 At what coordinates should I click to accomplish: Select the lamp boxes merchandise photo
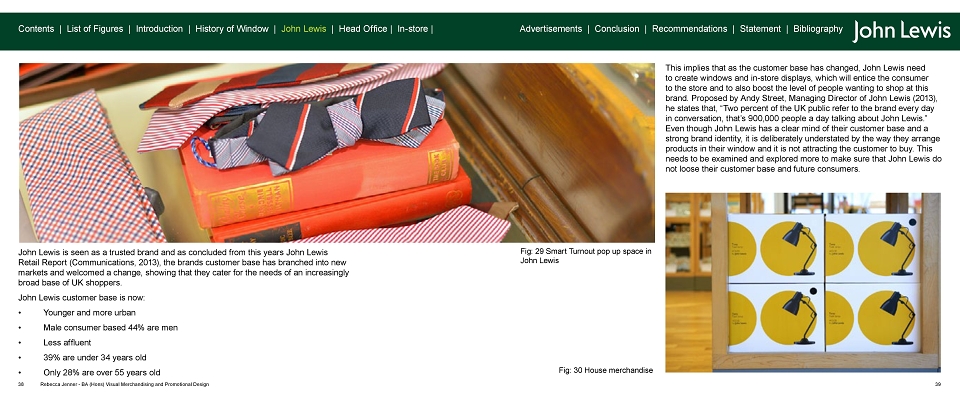tap(803, 282)
